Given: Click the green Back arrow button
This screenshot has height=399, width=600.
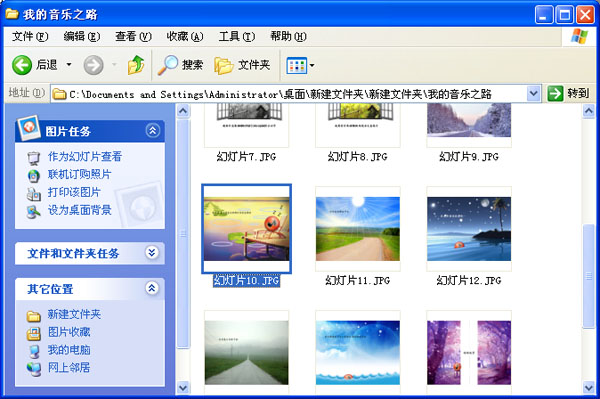Looking at the screenshot, I should tap(22, 65).
